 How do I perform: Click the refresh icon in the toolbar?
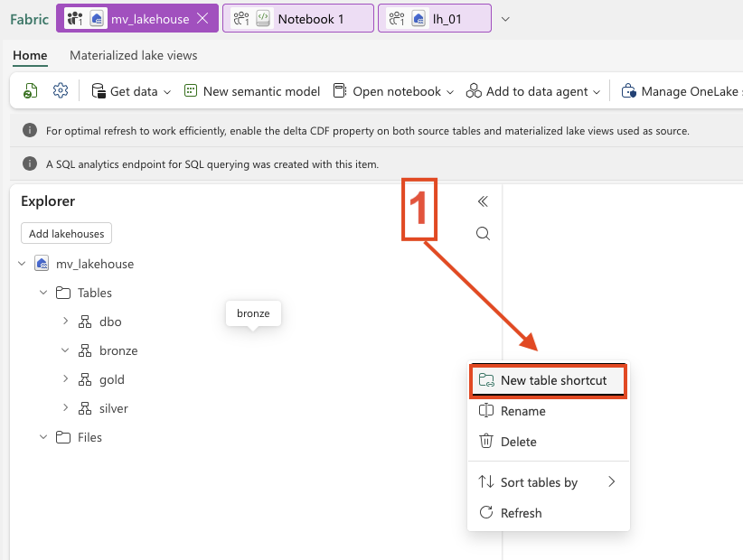[x=31, y=91]
